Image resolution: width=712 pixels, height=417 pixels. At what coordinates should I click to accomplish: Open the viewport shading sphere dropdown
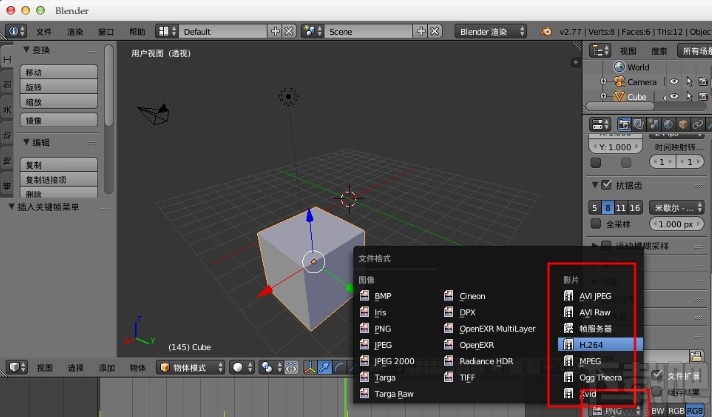[x=242, y=367]
